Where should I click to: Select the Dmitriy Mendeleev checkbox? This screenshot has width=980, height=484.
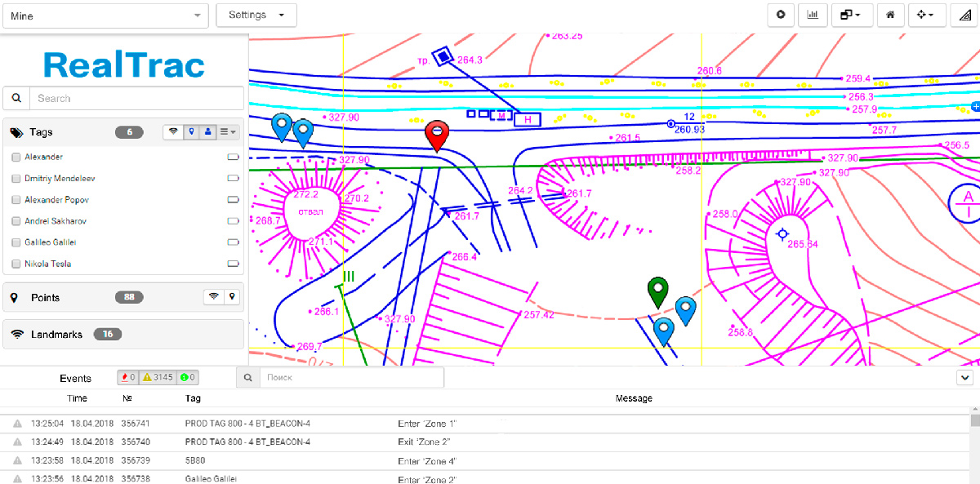(16, 178)
